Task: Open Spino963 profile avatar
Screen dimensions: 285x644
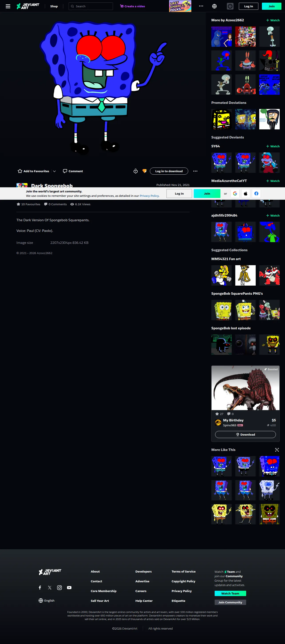Action: 218,423
